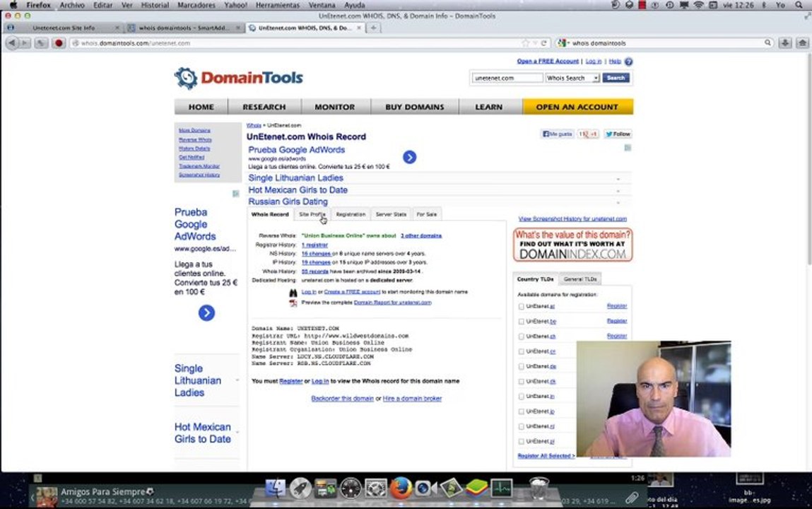This screenshot has width=812, height=509.
Task: Check the UnEtenet.dk checkbox
Action: click(x=521, y=382)
